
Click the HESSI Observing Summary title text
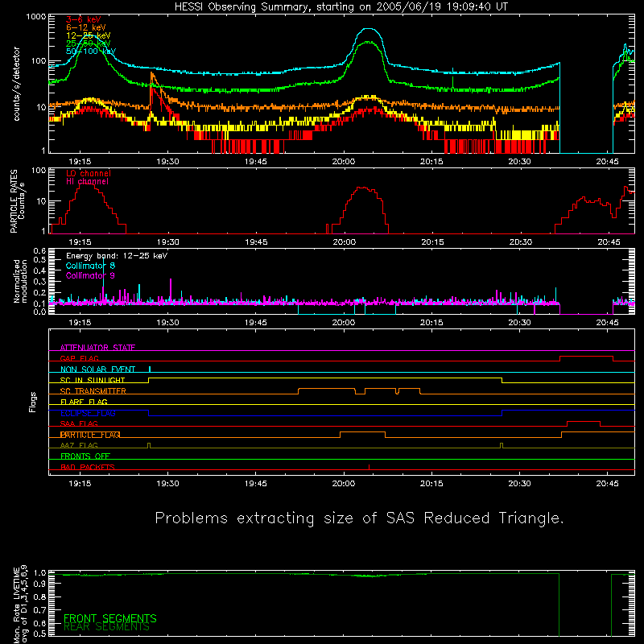tap(341, 7)
